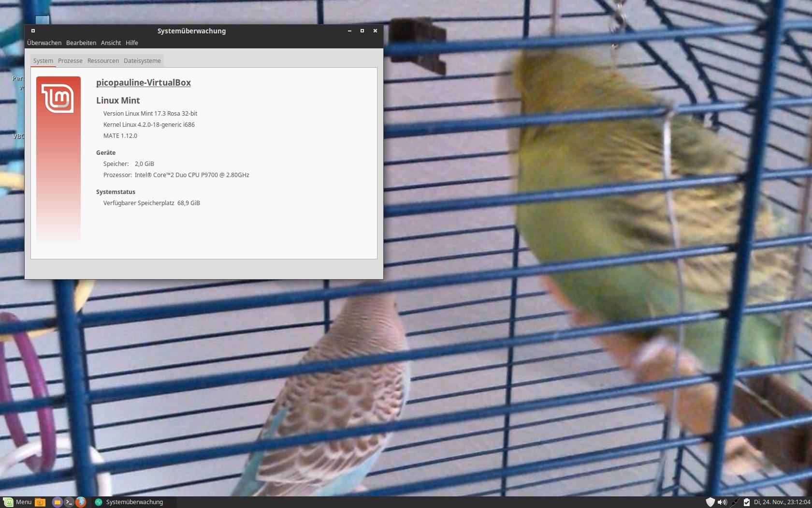
Task: Click the window menu icon in title bar
Action: click(33, 31)
